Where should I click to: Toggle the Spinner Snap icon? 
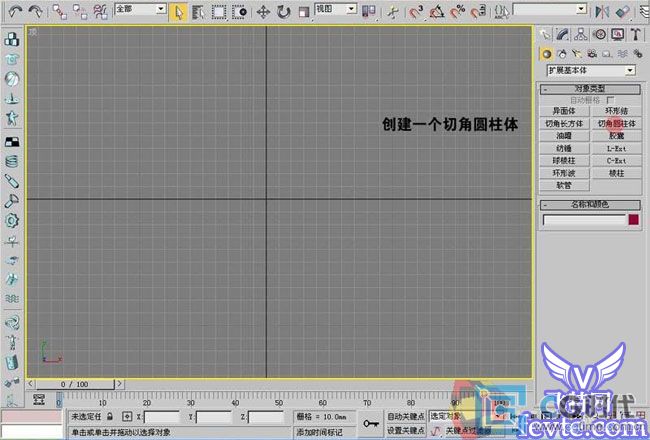point(478,12)
